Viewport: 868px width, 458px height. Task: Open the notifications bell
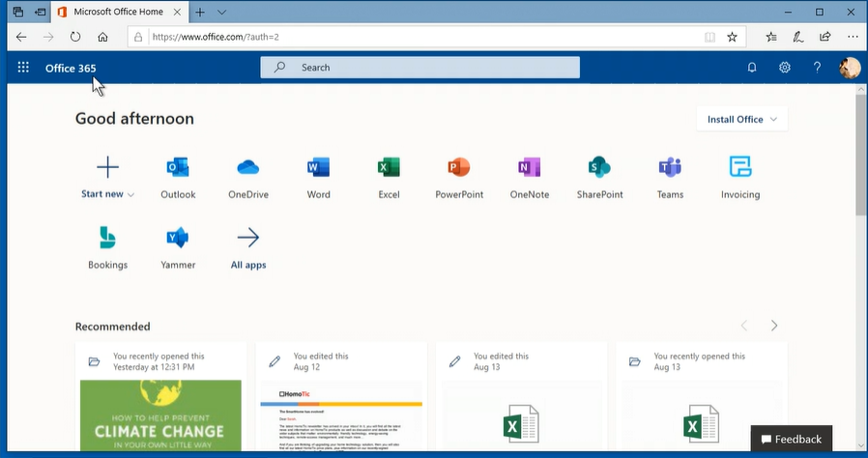click(752, 68)
